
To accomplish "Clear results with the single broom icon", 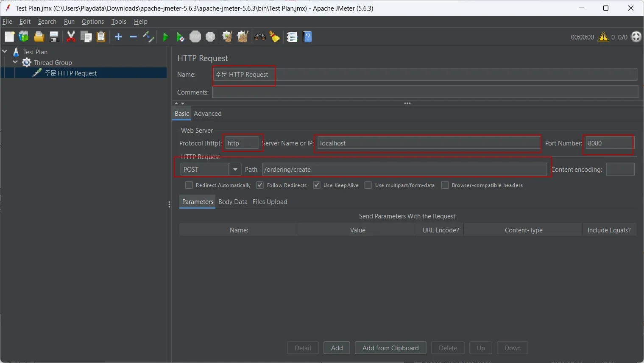I will [227, 37].
